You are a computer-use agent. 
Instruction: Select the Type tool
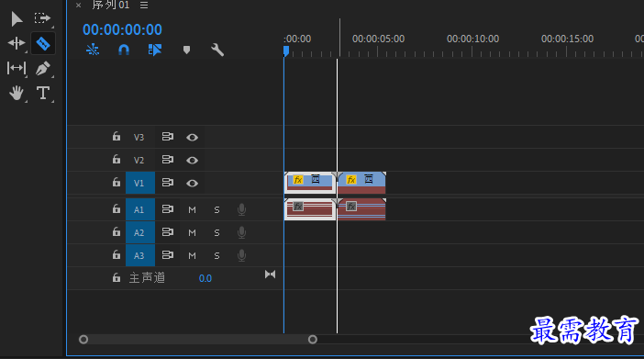tap(43, 93)
